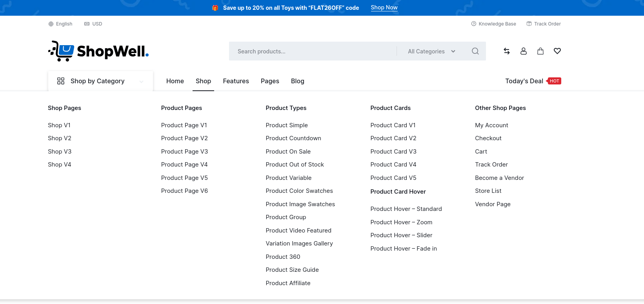This screenshot has height=304, width=644.
Task: Click the gift icon in promo banner
Action: [x=215, y=8]
